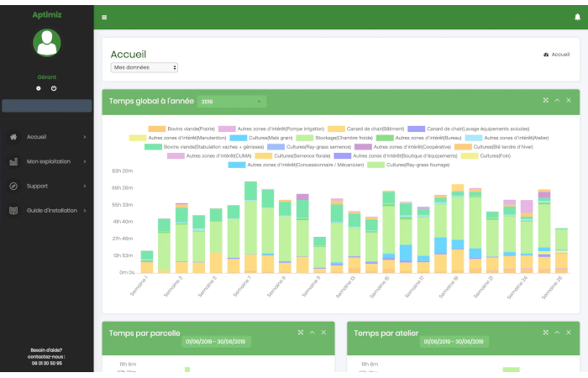
Task: Click the Semaine 7 stacked bar
Action: [250, 228]
